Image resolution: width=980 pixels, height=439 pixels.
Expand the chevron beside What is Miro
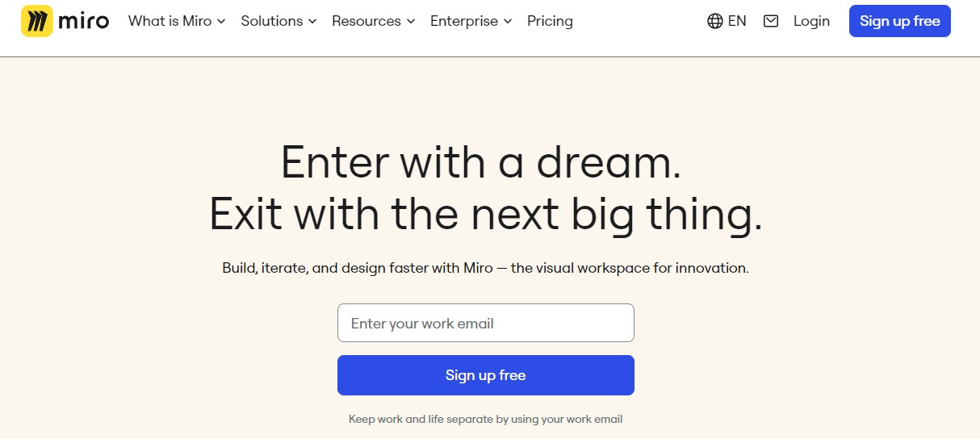(x=221, y=22)
